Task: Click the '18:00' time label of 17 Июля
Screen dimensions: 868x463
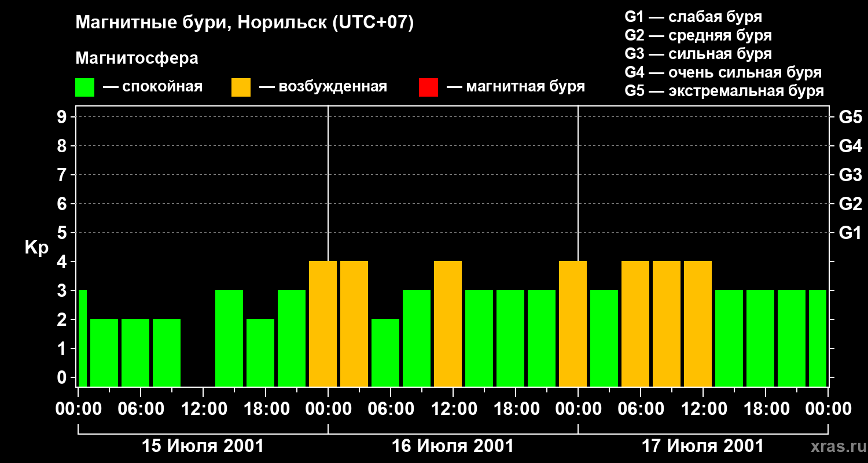Action: coord(766,409)
